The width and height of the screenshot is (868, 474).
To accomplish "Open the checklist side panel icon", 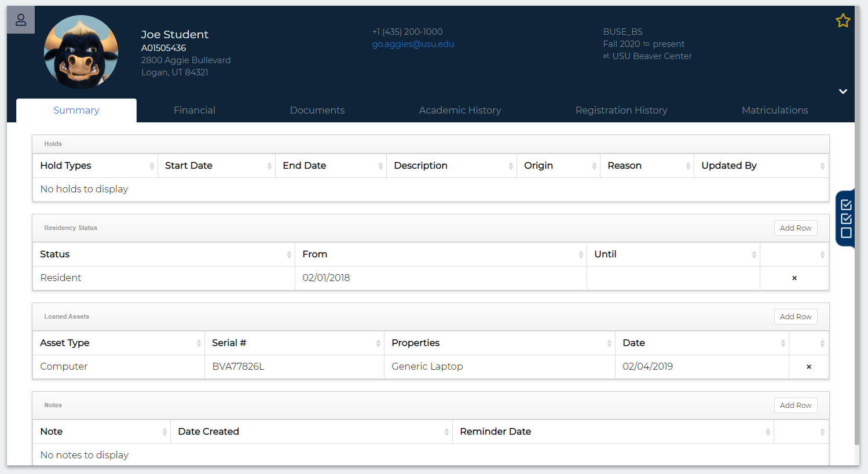I will click(x=846, y=218).
